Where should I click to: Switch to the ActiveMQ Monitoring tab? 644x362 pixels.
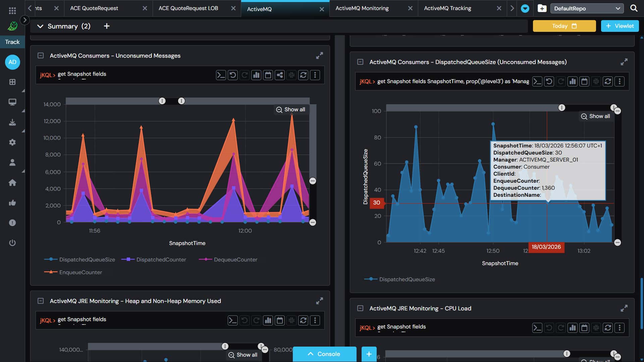click(x=362, y=8)
